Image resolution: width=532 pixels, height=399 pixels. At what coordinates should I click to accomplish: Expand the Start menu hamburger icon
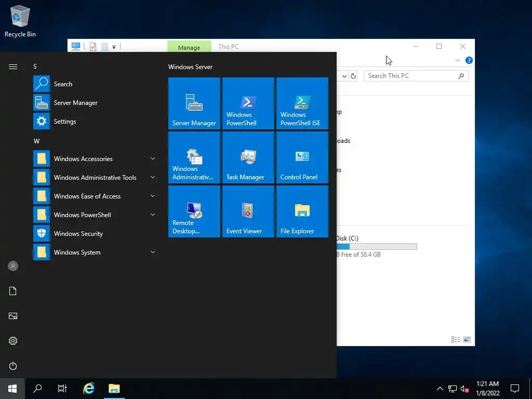tap(13, 66)
